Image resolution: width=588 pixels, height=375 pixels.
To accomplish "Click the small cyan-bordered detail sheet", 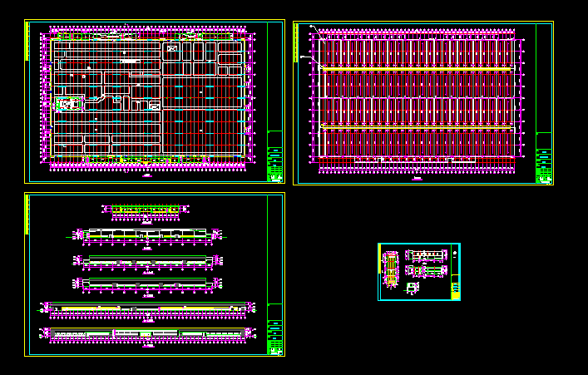I will click(x=418, y=272).
